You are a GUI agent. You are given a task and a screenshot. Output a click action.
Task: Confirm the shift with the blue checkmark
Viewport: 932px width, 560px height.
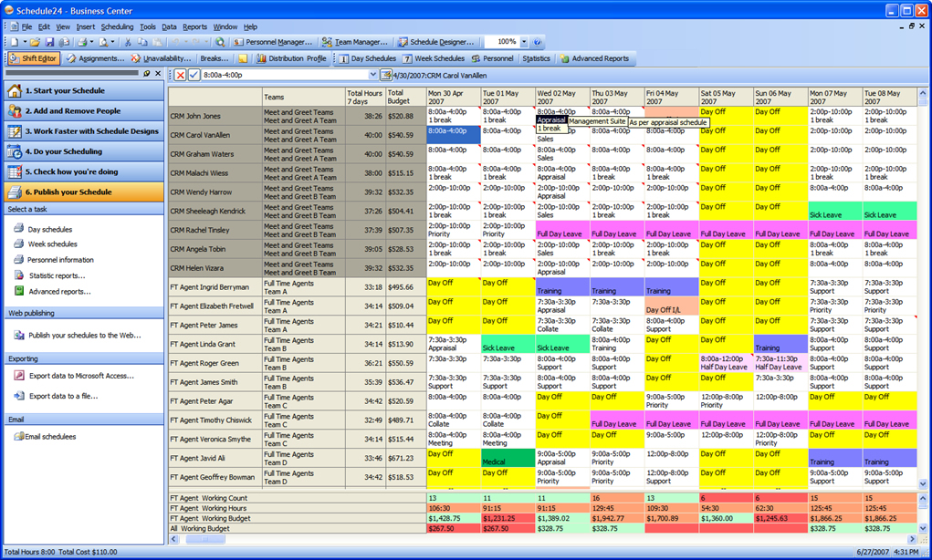point(194,75)
